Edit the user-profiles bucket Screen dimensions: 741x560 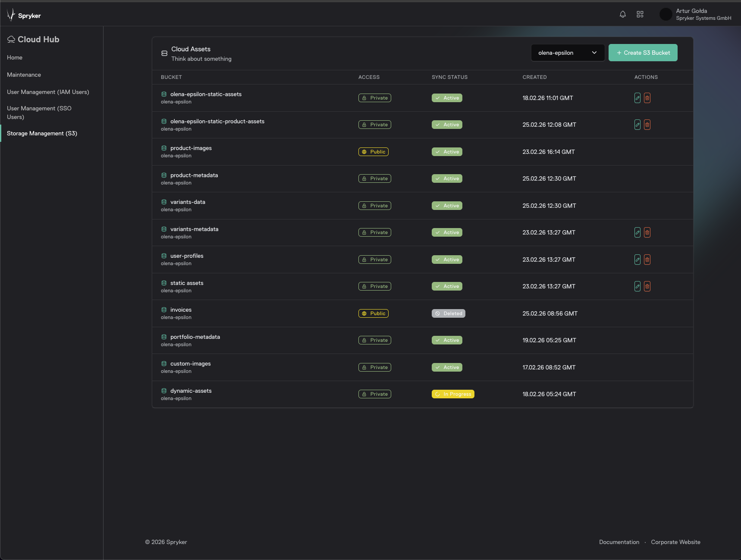pyautogui.click(x=637, y=260)
